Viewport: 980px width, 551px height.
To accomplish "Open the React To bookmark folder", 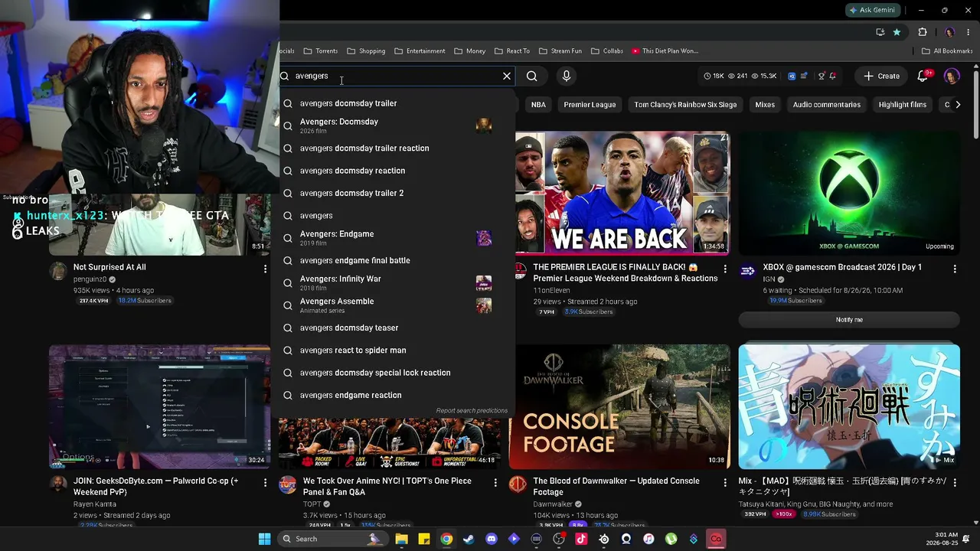I will (512, 51).
